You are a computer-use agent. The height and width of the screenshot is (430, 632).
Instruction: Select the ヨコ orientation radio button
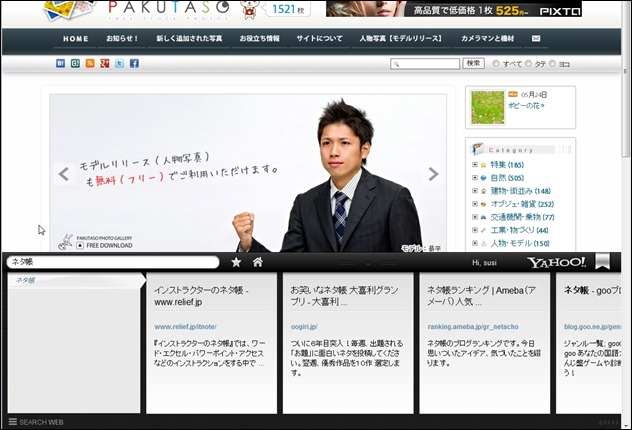(552, 64)
